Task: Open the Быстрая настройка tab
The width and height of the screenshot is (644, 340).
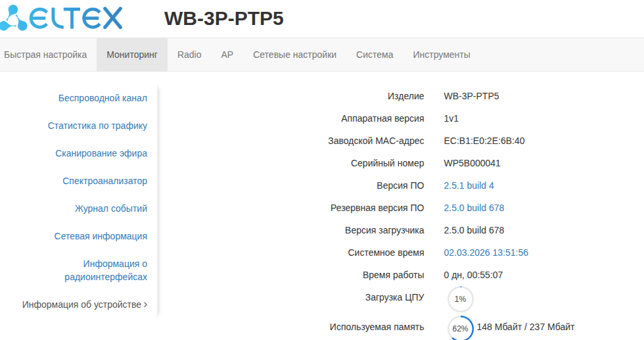Action: pyautogui.click(x=45, y=55)
